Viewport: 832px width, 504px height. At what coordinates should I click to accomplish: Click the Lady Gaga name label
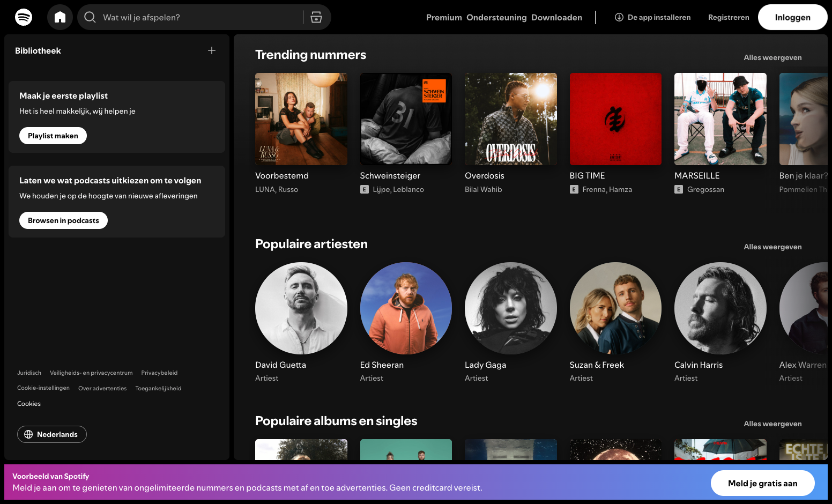pos(485,365)
